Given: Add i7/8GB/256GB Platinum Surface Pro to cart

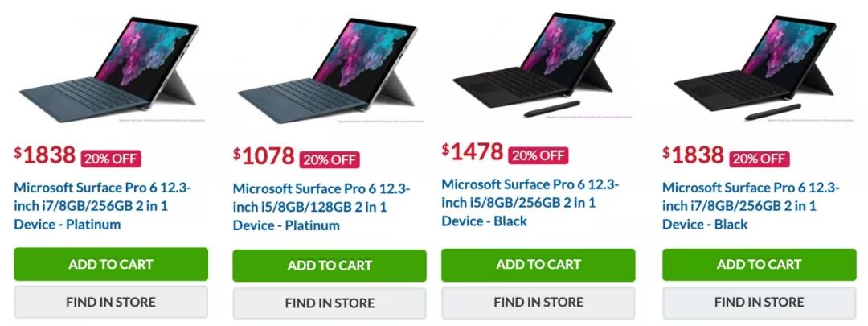Looking at the screenshot, I should [111, 264].
